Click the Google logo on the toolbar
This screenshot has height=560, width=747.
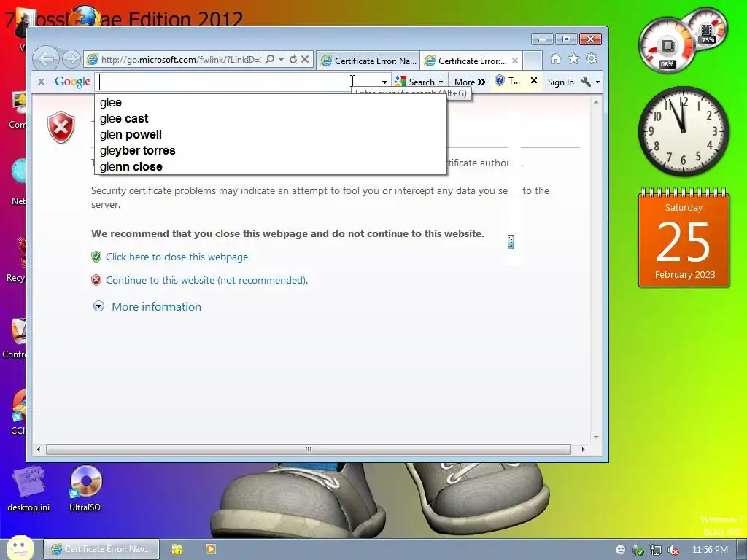[x=72, y=82]
